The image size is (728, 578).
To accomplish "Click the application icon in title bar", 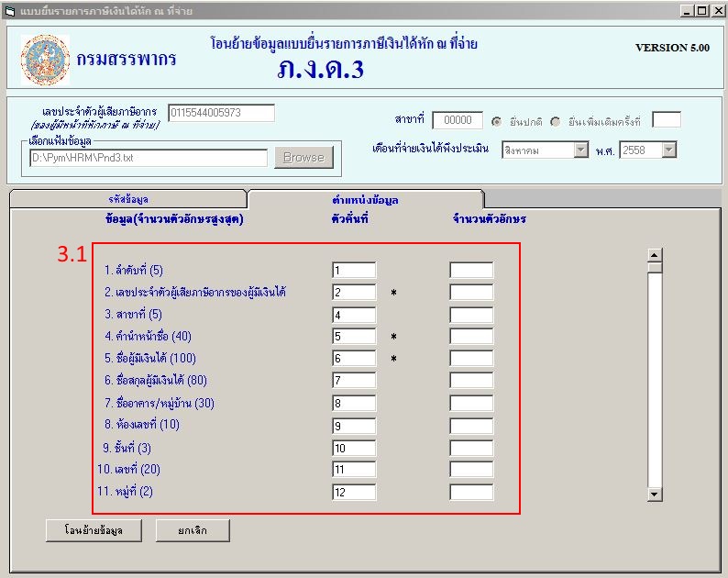I will coord(10,10).
